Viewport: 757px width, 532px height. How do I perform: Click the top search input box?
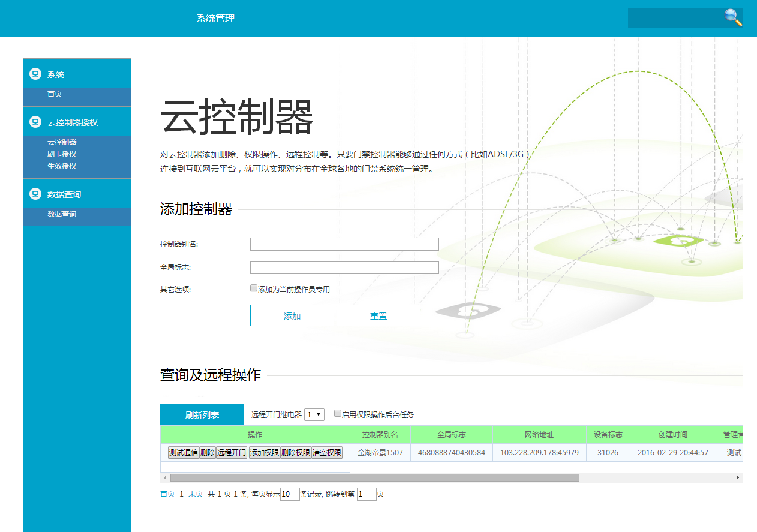pos(675,18)
